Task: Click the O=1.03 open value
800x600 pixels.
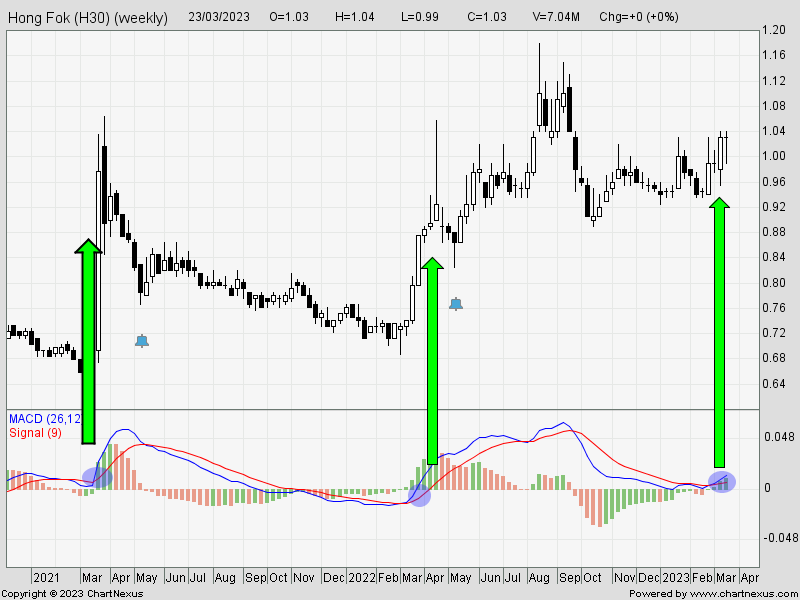Action: point(289,17)
